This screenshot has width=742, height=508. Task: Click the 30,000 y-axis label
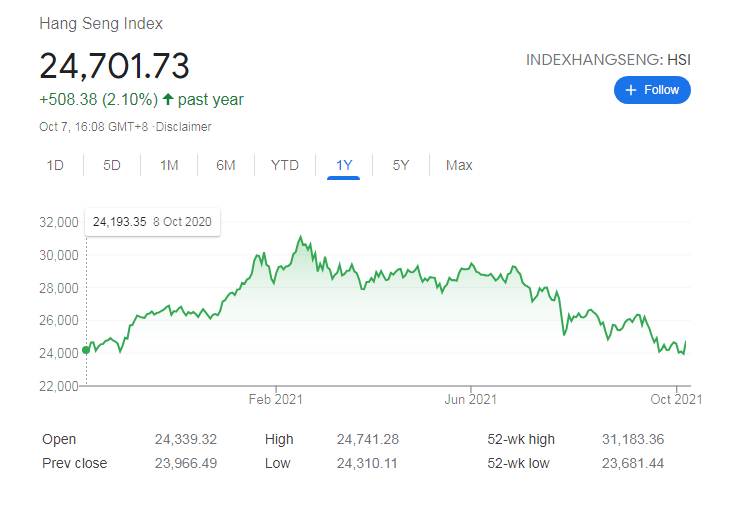tap(59, 255)
